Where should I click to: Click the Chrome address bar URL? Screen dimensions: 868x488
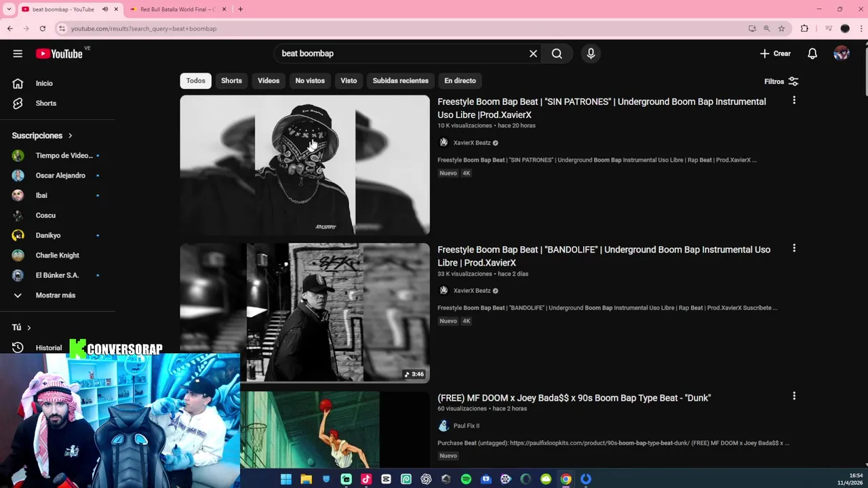(144, 28)
